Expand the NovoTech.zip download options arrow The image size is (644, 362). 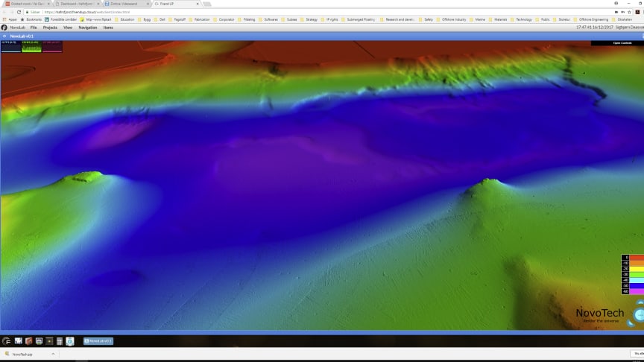click(x=53, y=354)
